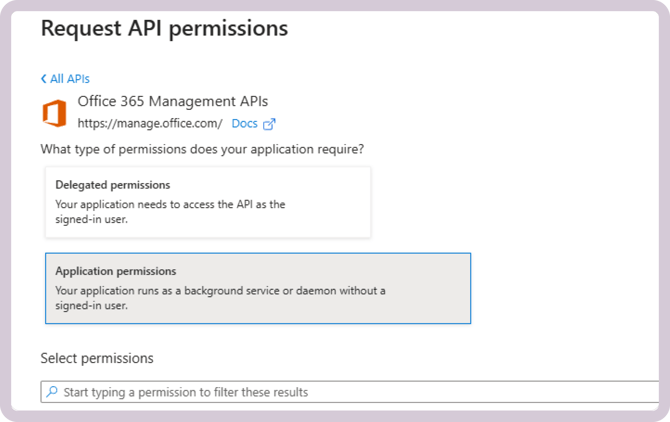Click the 'Office 365 Management APIs' title
Image resolution: width=670 pixels, height=422 pixels.
pyautogui.click(x=173, y=102)
